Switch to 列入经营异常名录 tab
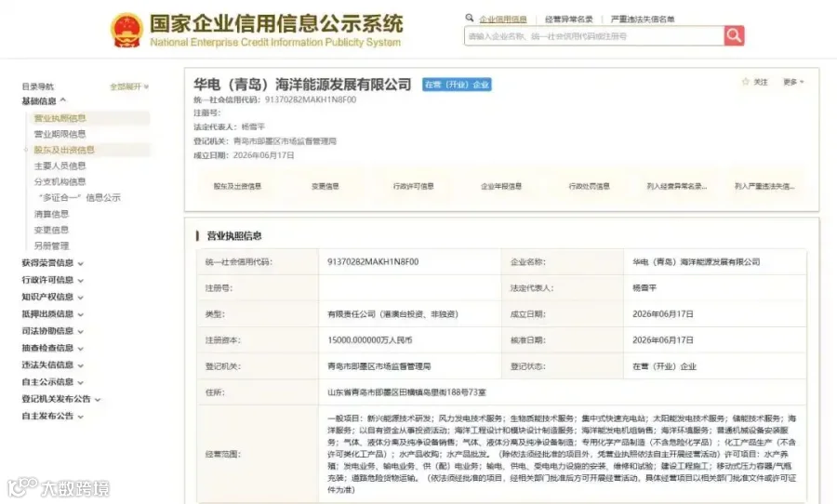 [677, 186]
